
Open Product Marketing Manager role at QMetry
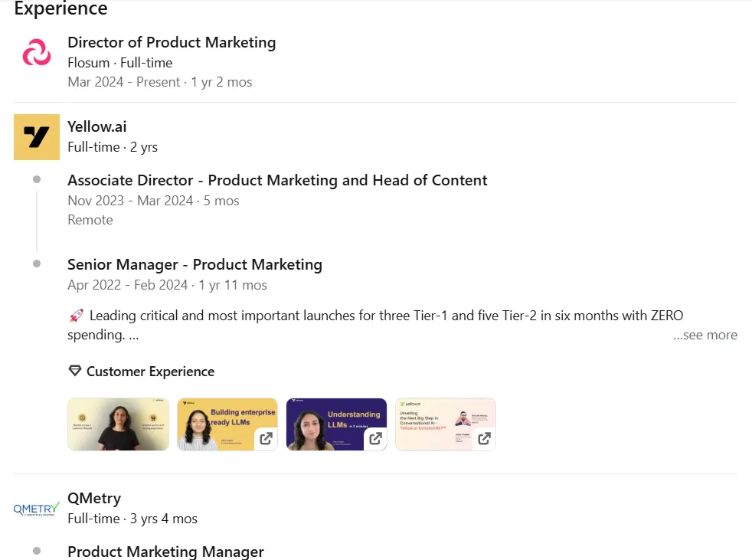[165, 552]
